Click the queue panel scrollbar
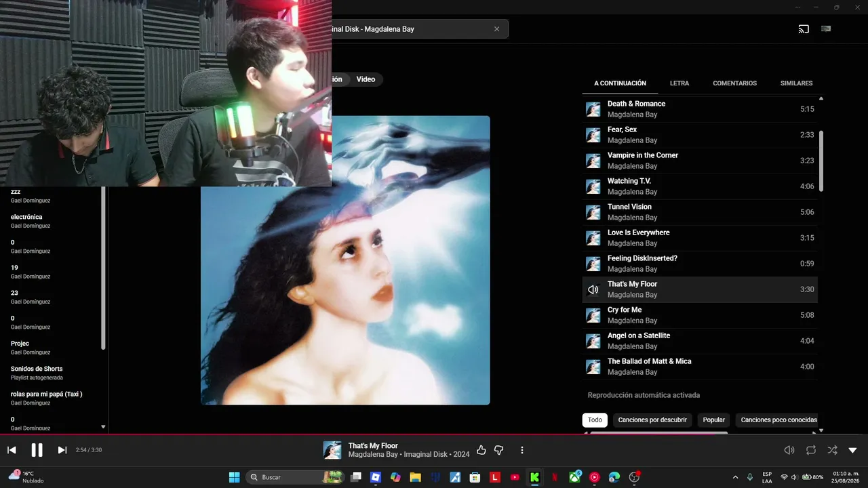The image size is (868, 488). (821, 161)
